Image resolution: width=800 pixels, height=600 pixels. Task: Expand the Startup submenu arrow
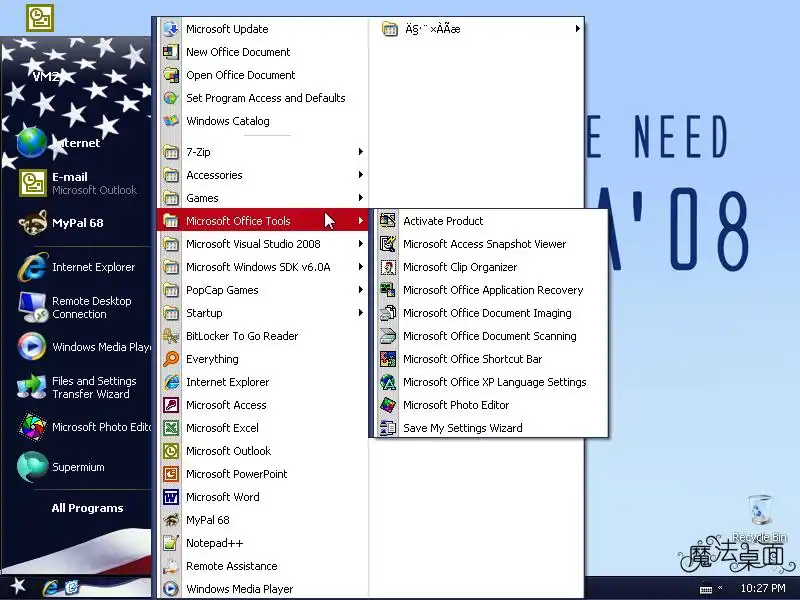tap(361, 313)
